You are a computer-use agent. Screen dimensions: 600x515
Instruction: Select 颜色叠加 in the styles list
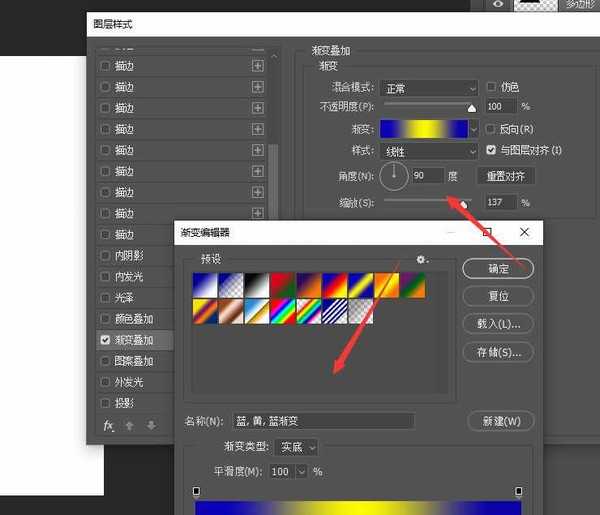(134, 319)
